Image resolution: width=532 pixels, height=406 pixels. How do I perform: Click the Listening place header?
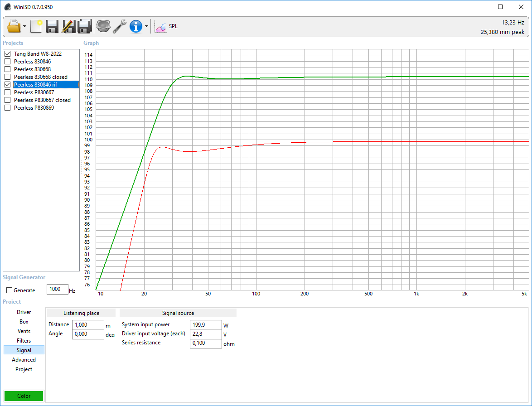click(x=82, y=313)
